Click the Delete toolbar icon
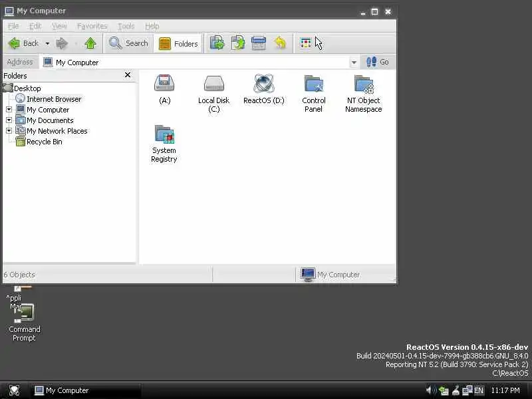Screen dimensions: 532x399 click(259, 43)
